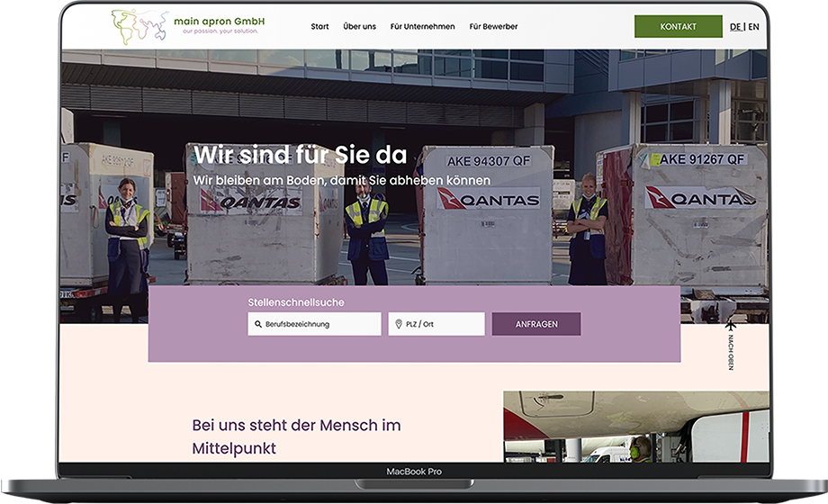Click the green KONTAKT button
The width and height of the screenshot is (828, 504).
pyautogui.click(x=678, y=26)
